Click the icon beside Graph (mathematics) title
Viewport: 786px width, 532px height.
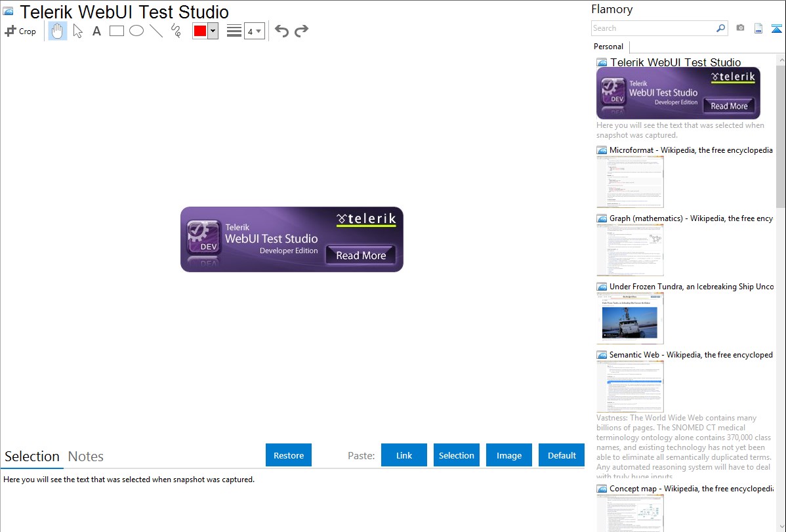click(602, 218)
